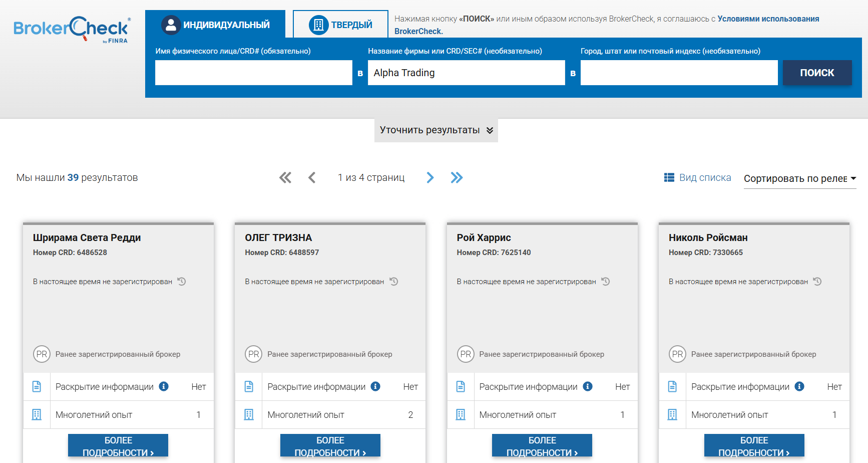Jump to the last results page

click(x=457, y=177)
